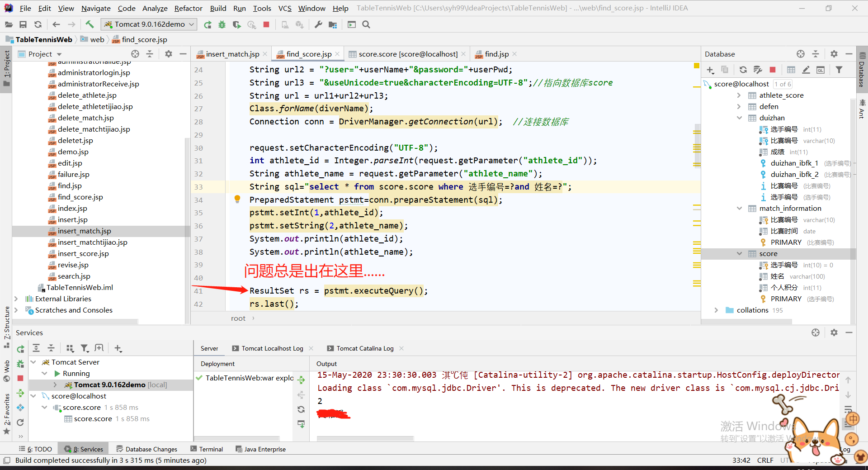The width and height of the screenshot is (868, 470).
Task: Open the Java Enterprise tool window
Action: tap(260, 449)
